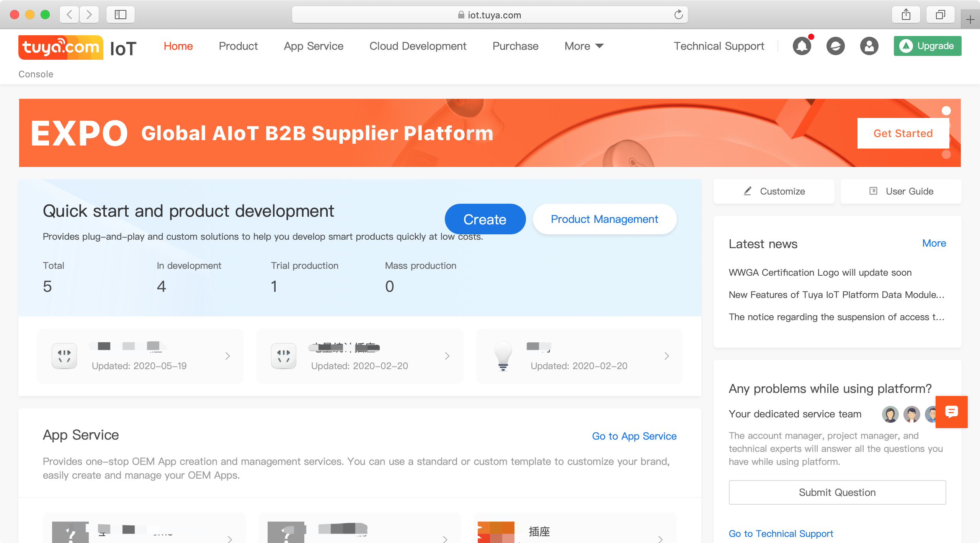980x543 pixels.
Task: Open Technical Support in the header
Action: (719, 46)
